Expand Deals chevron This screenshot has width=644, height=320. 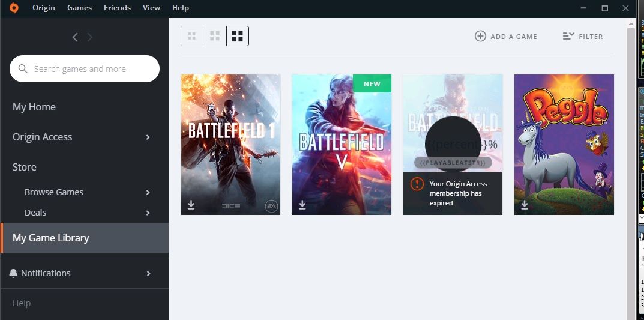(148, 213)
